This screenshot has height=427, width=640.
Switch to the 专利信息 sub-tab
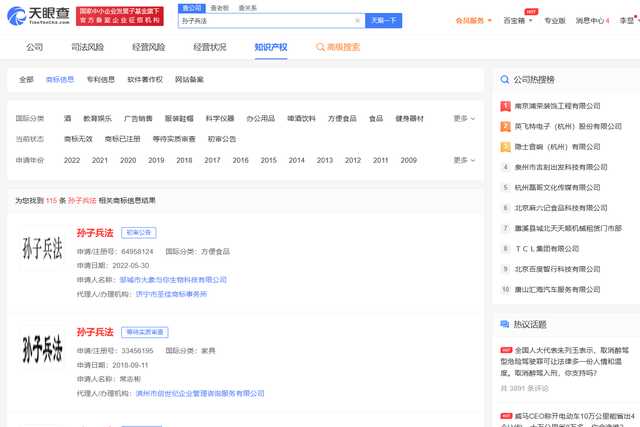pos(100,79)
